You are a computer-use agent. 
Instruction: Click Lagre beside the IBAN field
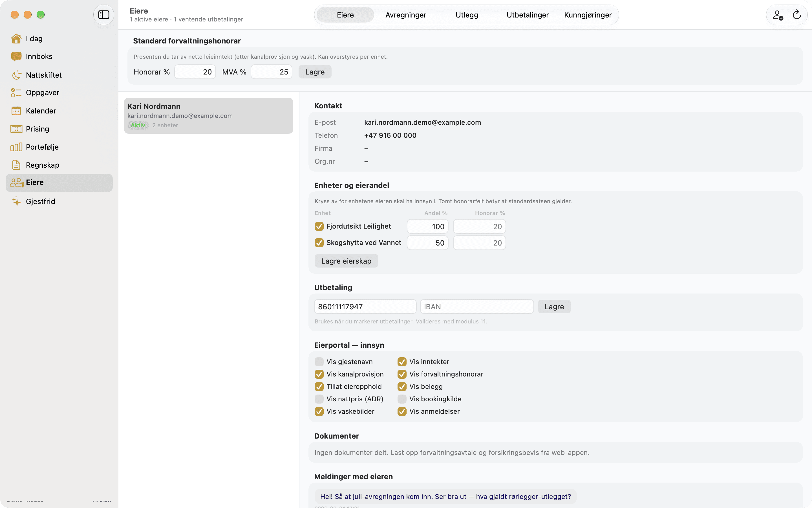click(554, 307)
